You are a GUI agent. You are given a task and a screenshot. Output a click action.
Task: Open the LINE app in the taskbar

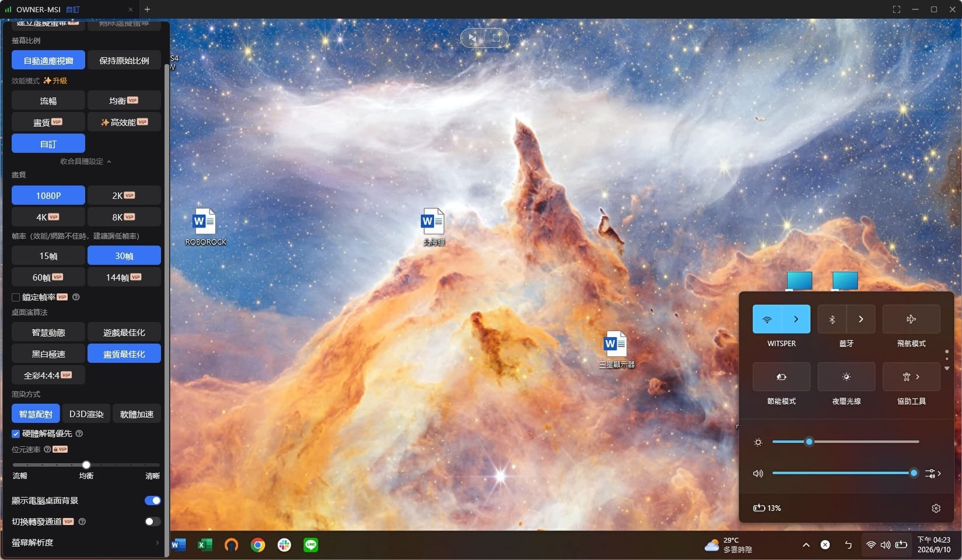click(x=311, y=545)
